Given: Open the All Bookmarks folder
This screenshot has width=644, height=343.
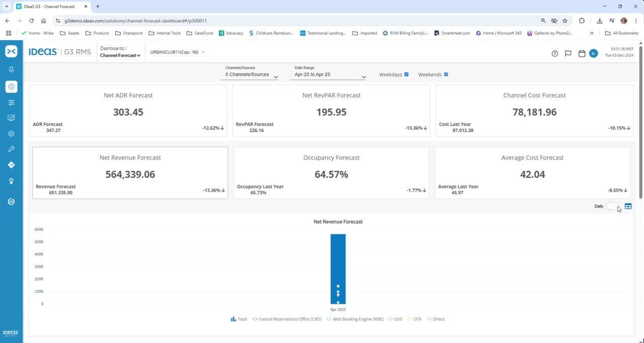Looking at the screenshot, I should tap(622, 33).
